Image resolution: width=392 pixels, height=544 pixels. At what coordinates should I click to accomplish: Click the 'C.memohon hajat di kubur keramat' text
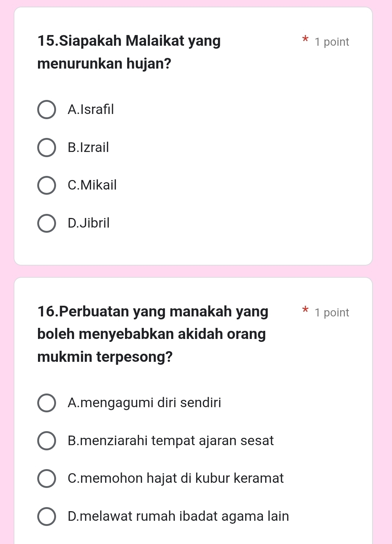click(x=176, y=478)
